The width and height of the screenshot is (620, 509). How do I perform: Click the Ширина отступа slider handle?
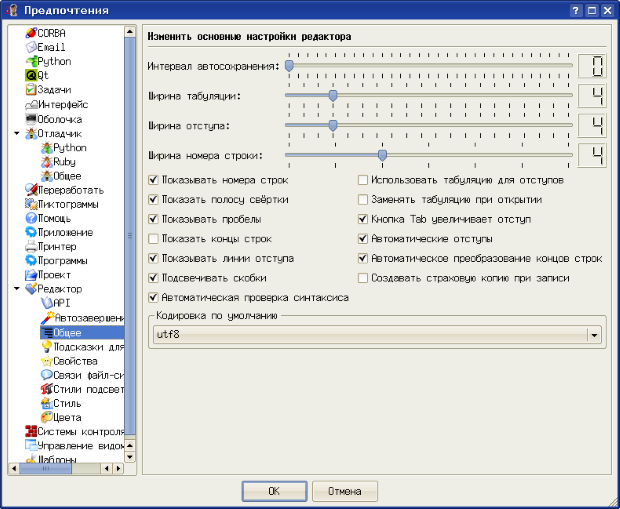[333, 126]
